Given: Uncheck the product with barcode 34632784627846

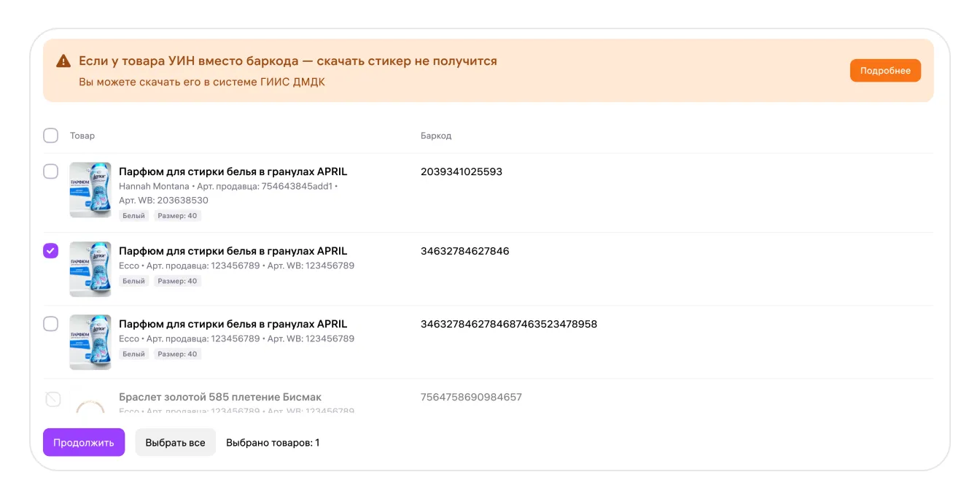Looking at the screenshot, I should (x=50, y=251).
